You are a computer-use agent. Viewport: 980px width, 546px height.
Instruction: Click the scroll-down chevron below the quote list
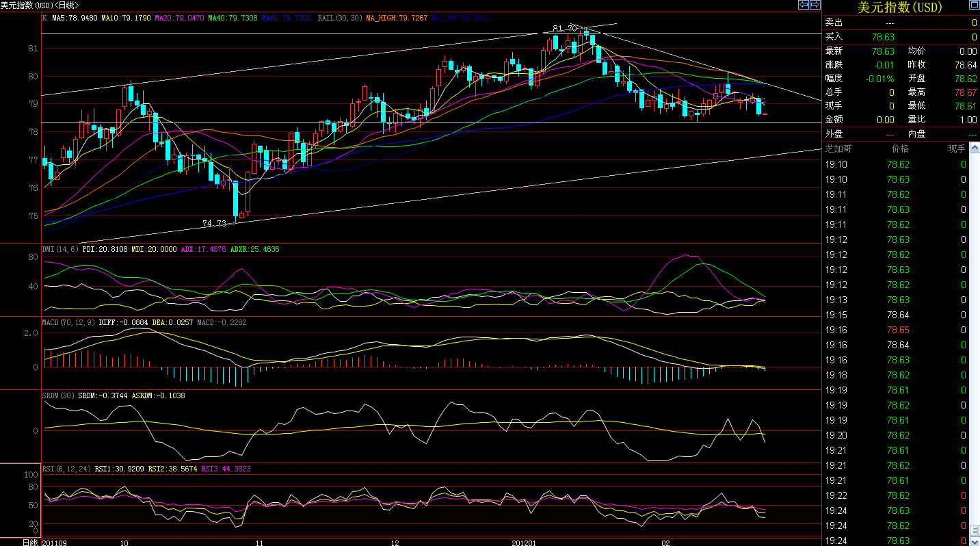tap(975, 542)
